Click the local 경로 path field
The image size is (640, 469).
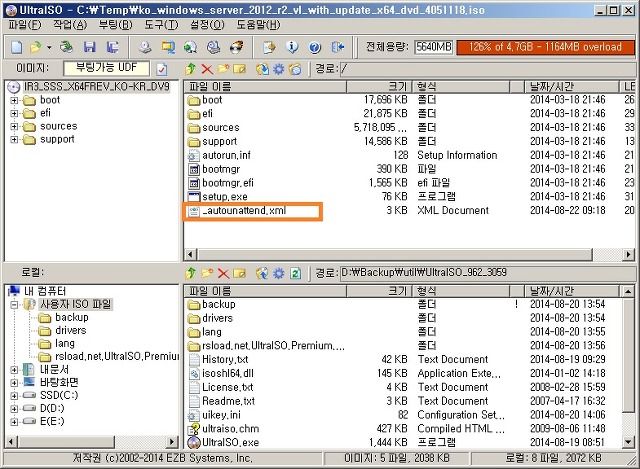(487, 273)
